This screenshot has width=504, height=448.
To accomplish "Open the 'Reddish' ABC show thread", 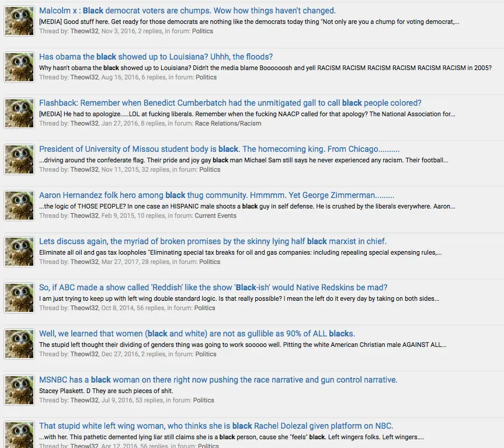I will pyautogui.click(x=213, y=287).
